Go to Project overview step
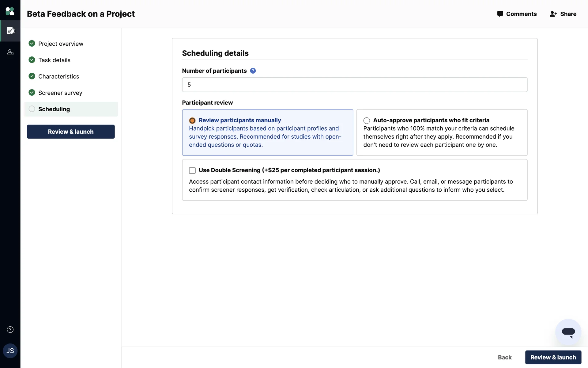Image resolution: width=588 pixels, height=368 pixels. pyautogui.click(x=61, y=44)
